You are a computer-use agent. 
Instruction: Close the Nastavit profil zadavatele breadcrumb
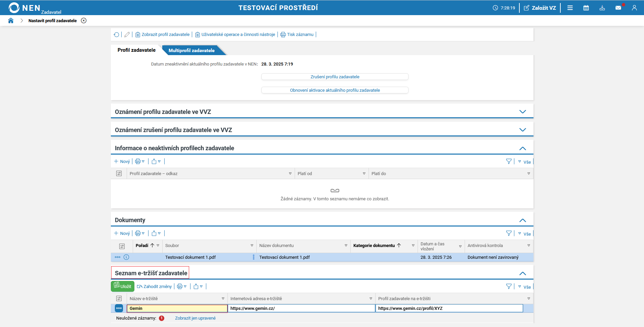(84, 21)
